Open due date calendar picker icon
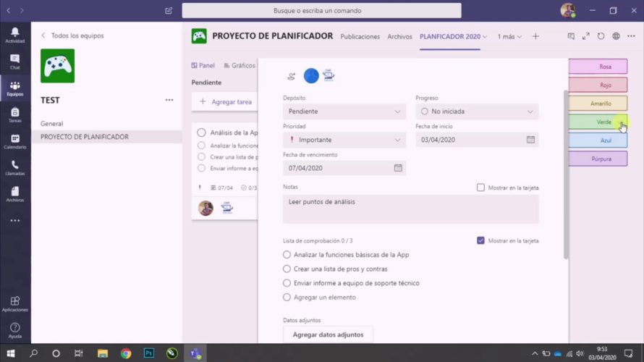The image size is (644, 362). [x=398, y=168]
